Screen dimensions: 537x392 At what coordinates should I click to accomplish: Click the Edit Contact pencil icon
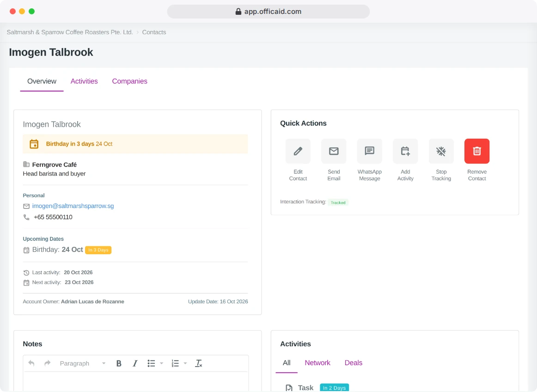(x=298, y=151)
